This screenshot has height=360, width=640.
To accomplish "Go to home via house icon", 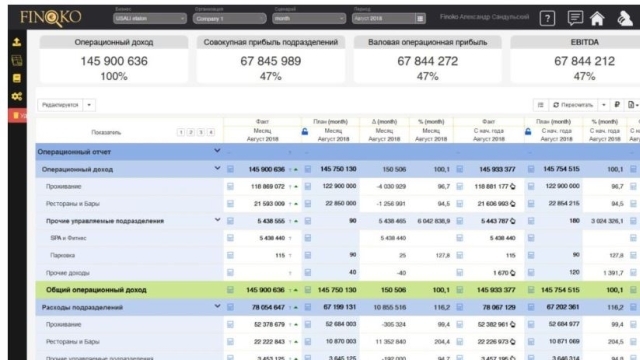I will [597, 18].
